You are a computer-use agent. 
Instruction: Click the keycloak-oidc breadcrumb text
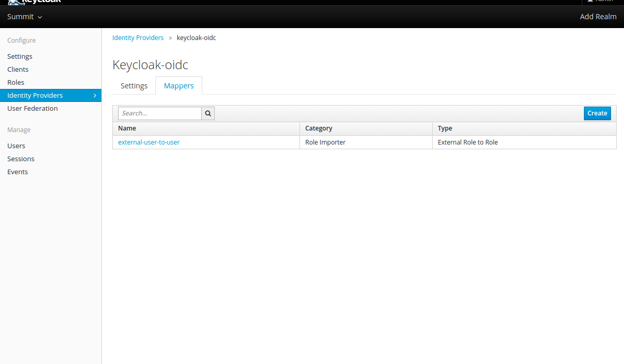point(196,38)
